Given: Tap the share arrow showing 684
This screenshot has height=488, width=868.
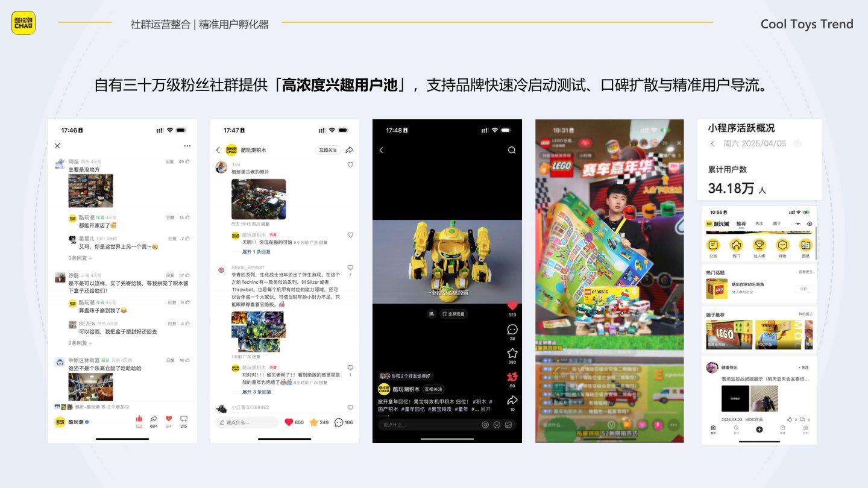Looking at the screenshot, I should coord(154,419).
